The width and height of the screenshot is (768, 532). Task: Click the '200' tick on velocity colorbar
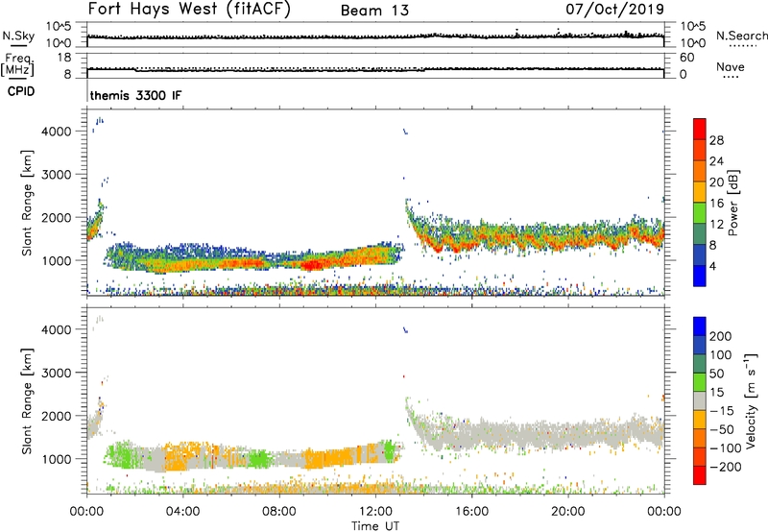721,336
